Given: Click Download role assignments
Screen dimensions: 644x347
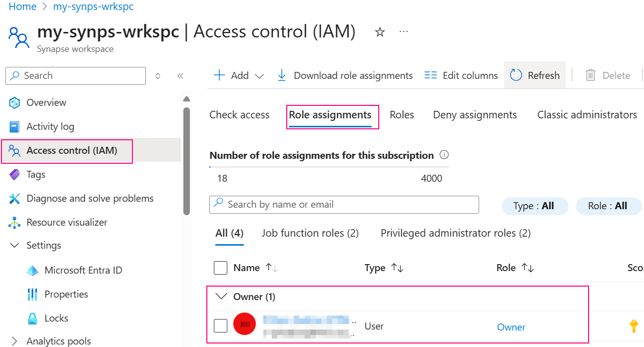Looking at the screenshot, I should click(x=345, y=75).
